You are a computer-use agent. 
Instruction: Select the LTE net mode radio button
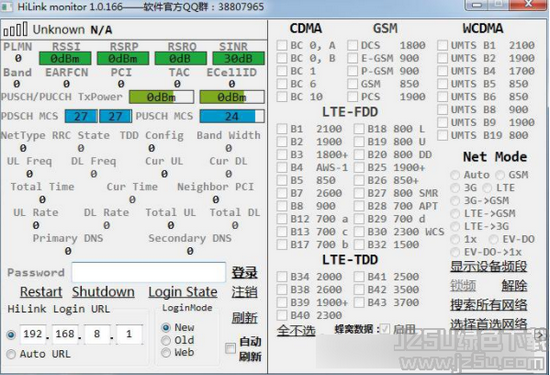click(x=487, y=188)
